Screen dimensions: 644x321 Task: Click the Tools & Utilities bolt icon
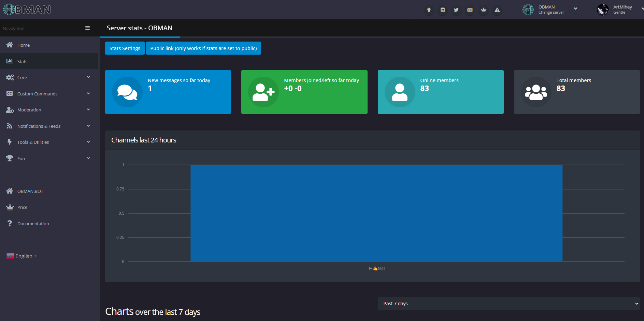(10, 142)
